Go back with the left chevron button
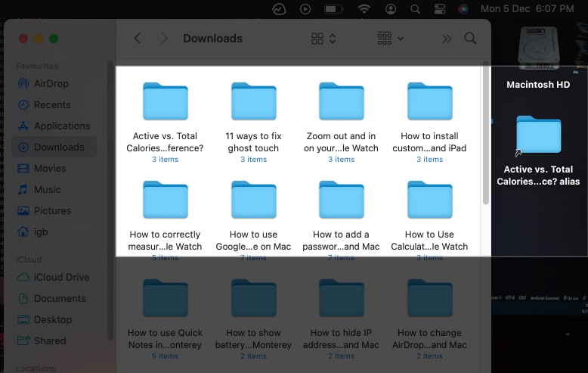Image resolution: width=588 pixels, height=373 pixels. pos(137,39)
